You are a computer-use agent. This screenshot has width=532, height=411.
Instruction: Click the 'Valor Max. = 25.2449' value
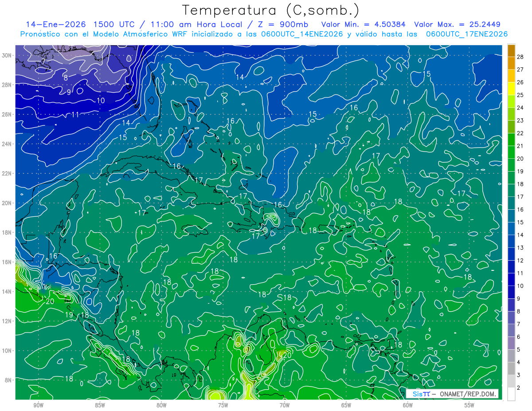[457, 24]
